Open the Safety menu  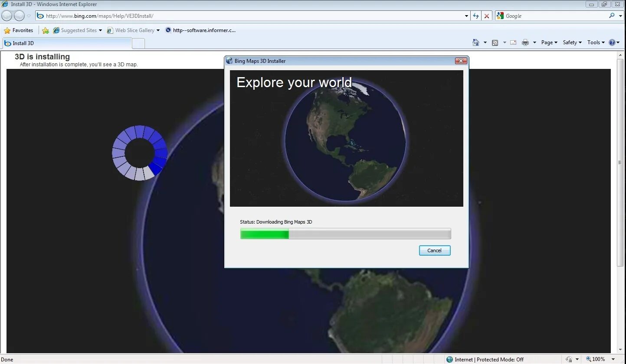572,42
